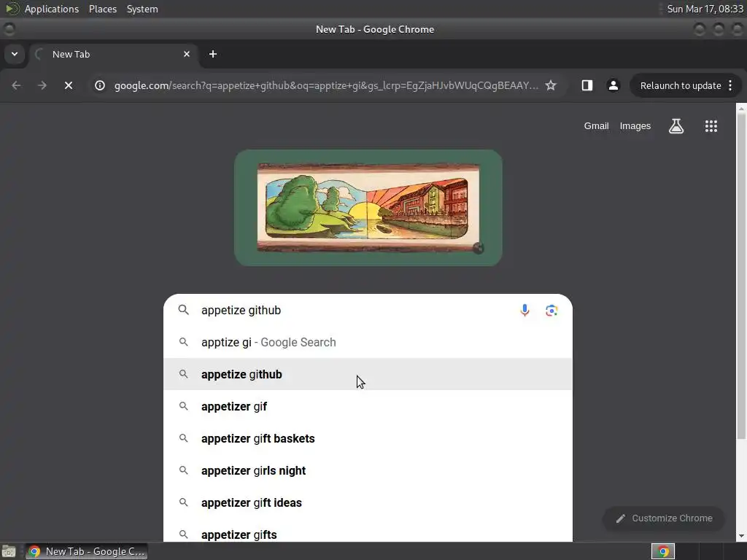
Task: Click the address bar URL
Action: [x=326, y=85]
